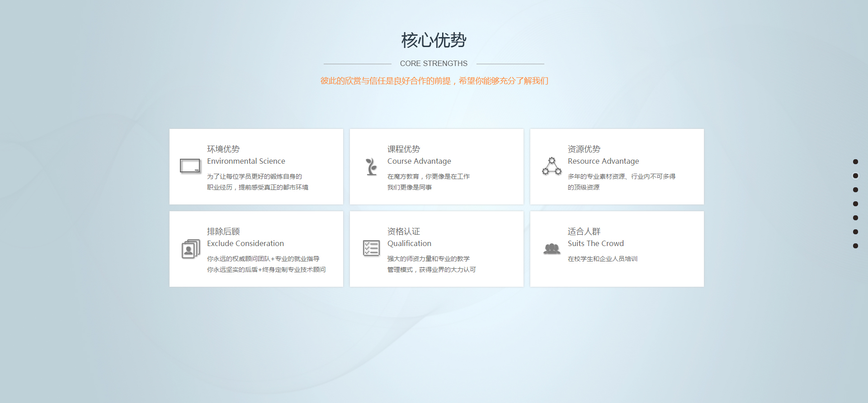Viewport: 868px width, 403px height.
Task: Click the sprout icon beside Course Advantage
Action: pyautogui.click(x=371, y=166)
